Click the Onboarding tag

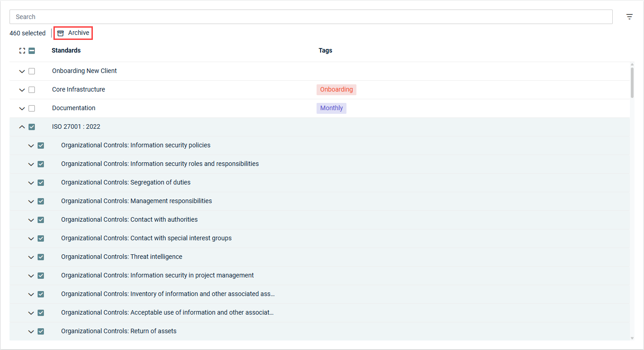click(336, 89)
